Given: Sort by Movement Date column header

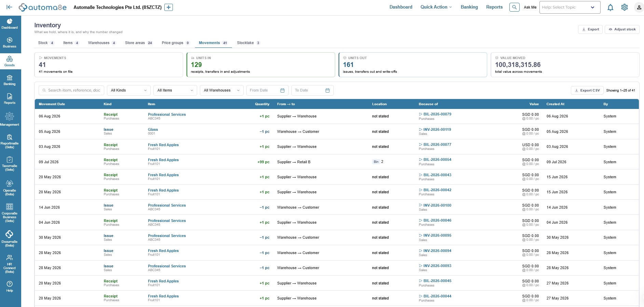Looking at the screenshot, I should click(52, 104).
